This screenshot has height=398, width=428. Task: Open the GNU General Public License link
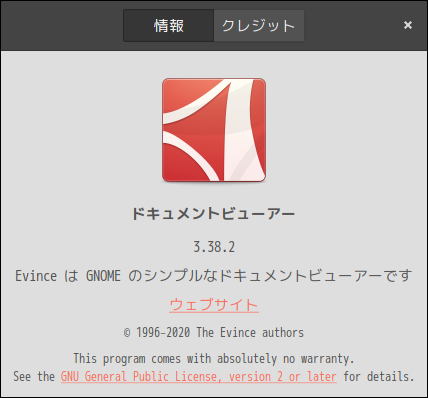[x=199, y=377]
